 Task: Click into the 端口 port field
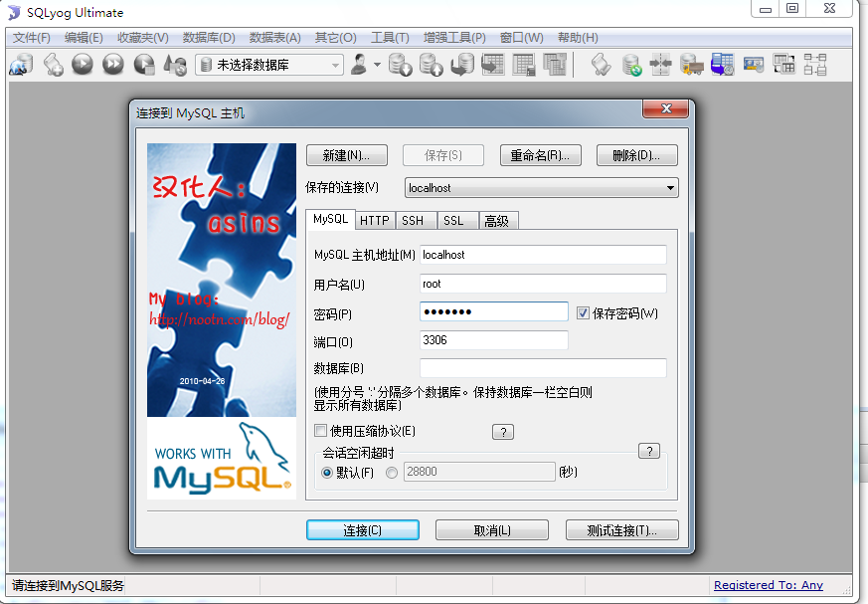[493, 340]
